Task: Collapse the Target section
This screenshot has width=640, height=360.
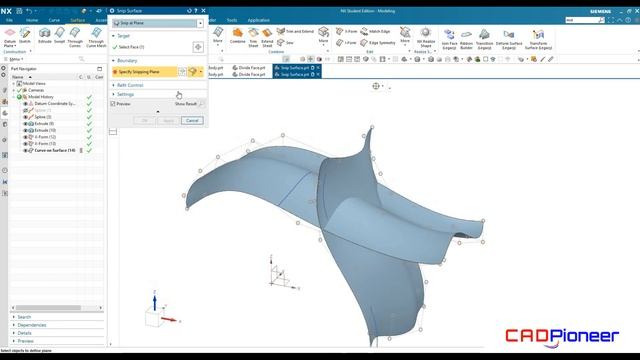Action: point(113,36)
